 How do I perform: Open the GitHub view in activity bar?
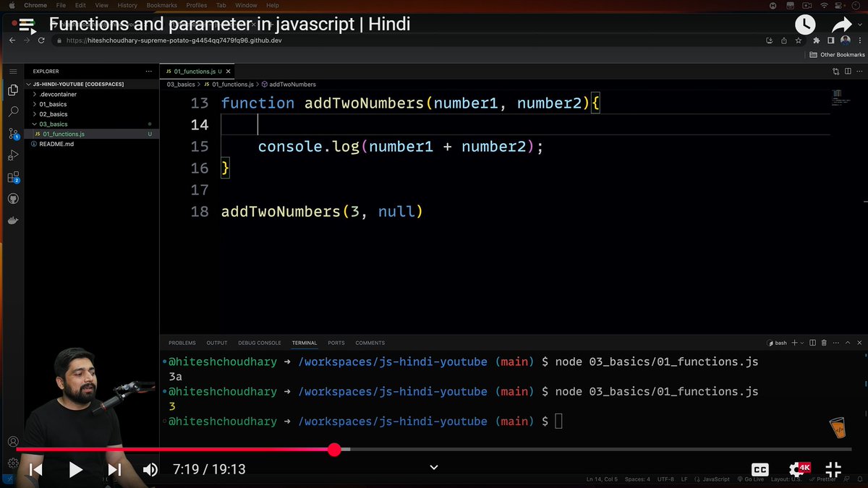13,199
